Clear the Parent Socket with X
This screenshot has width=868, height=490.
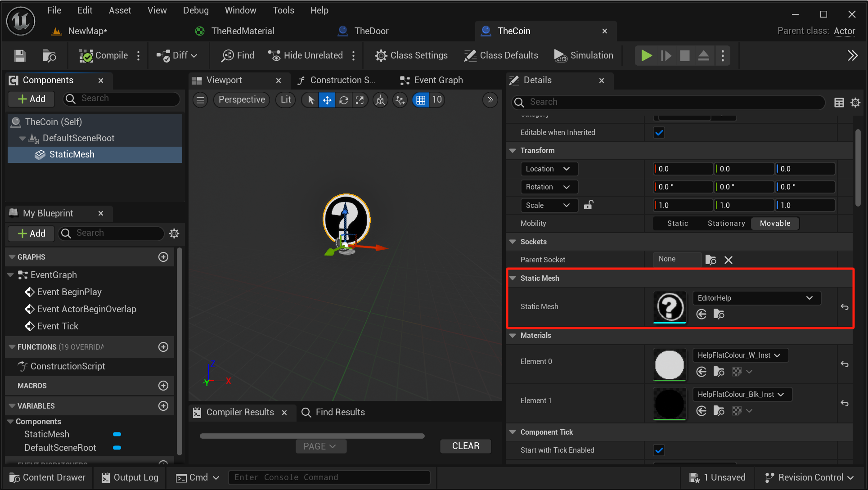tap(729, 260)
